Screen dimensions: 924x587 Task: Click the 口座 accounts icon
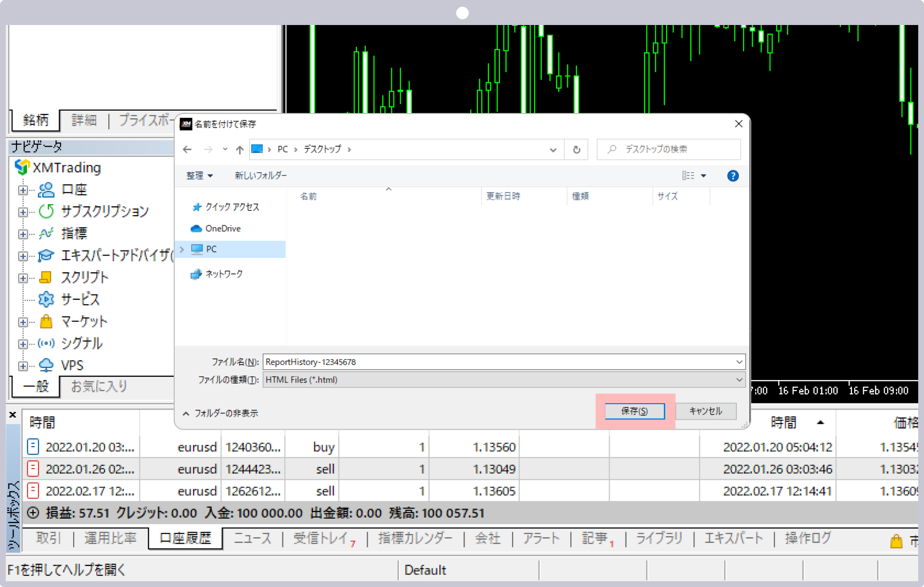(46, 190)
